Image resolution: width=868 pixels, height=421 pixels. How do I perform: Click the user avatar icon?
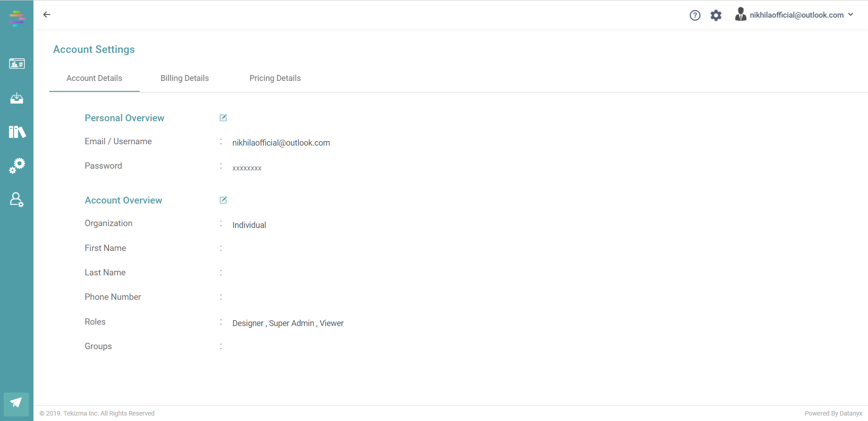click(740, 14)
